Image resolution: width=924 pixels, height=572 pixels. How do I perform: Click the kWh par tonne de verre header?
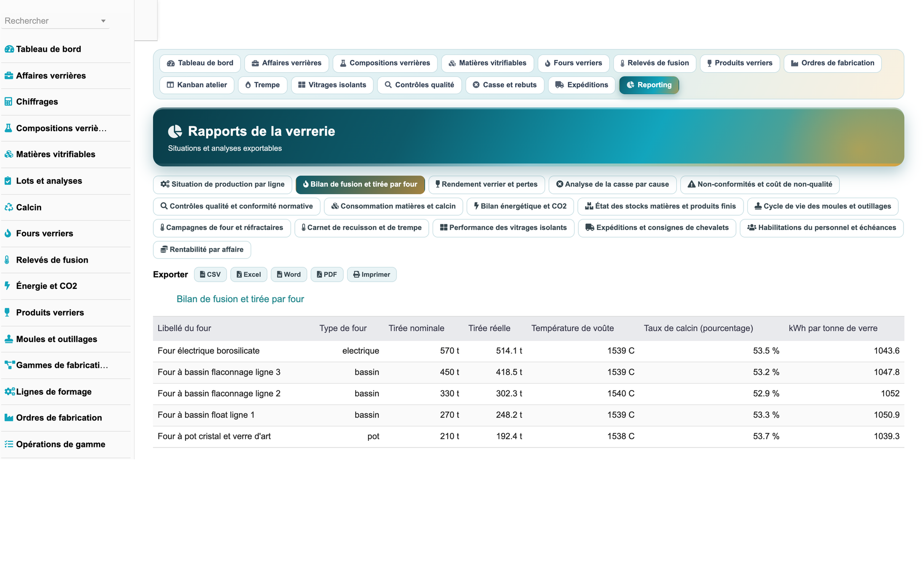[x=833, y=328]
